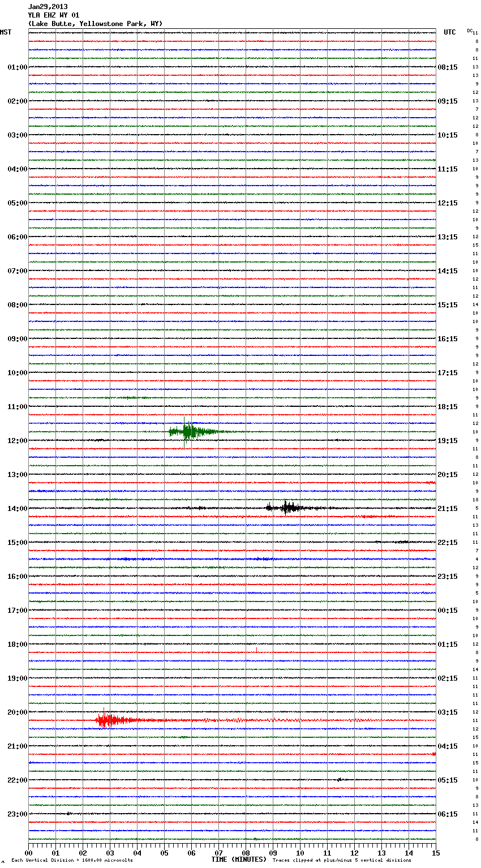This screenshot has width=481, height=868.
Task: Click the UTC time label "17:15"
Action: point(448,373)
